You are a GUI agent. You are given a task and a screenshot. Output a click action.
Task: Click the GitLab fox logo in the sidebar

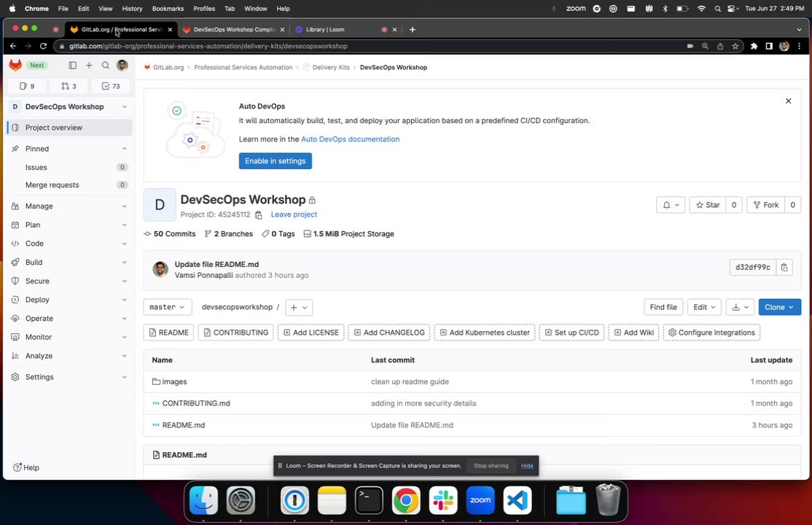(15, 65)
